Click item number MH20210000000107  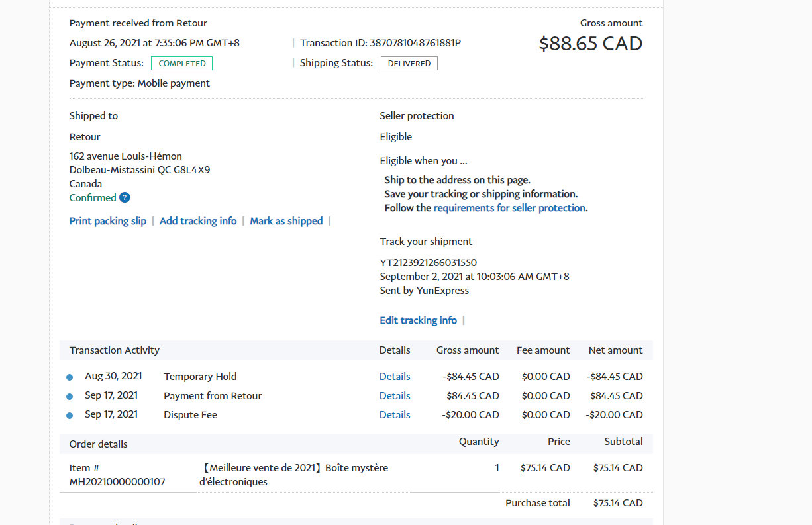click(117, 482)
